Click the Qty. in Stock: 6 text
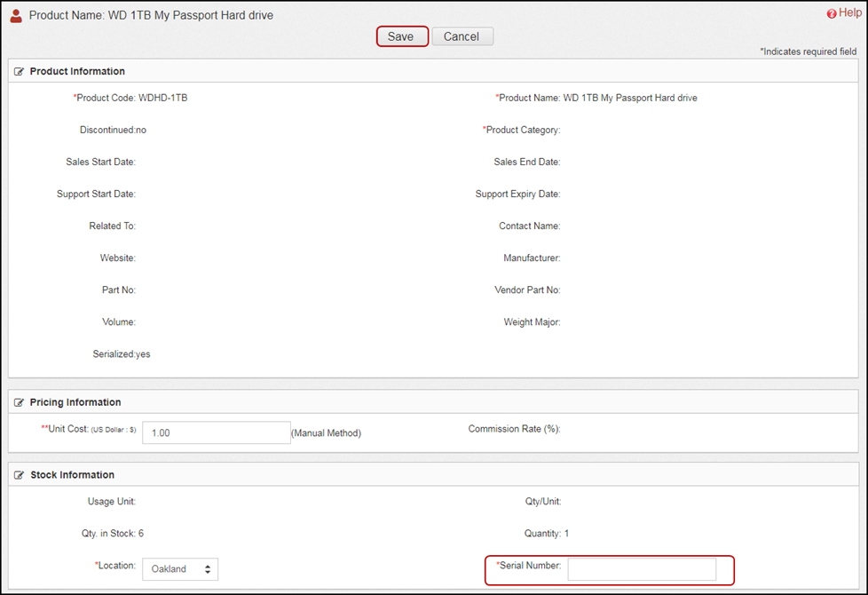Screen dimensions: 868x595 click(113, 534)
